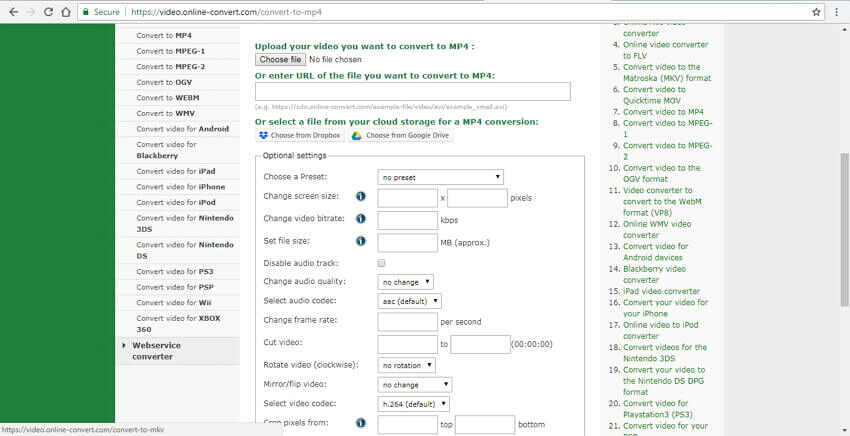Open the Select audio codec dropdown
Screen dimensions: 850x436
click(x=409, y=301)
